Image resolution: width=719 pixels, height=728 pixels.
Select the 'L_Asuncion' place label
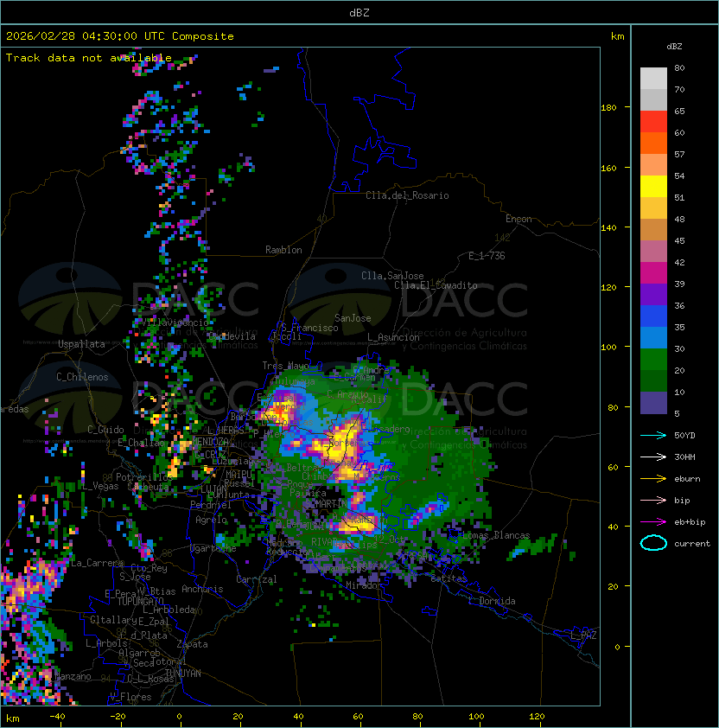click(393, 337)
